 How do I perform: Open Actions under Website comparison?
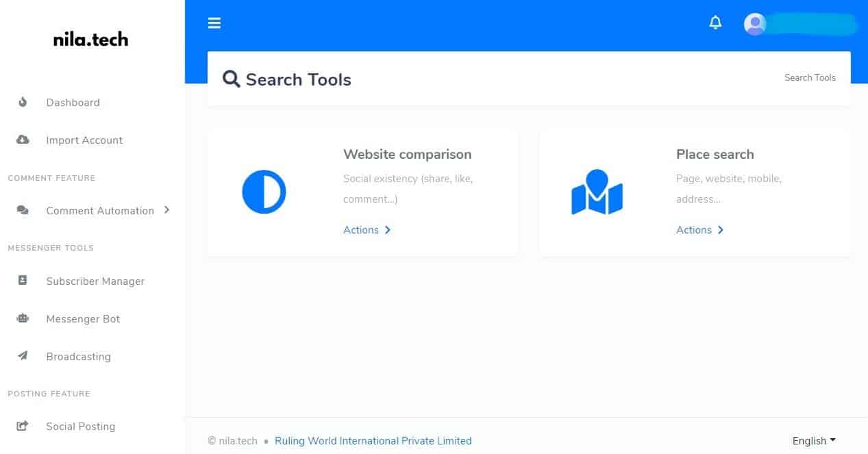[x=367, y=230]
